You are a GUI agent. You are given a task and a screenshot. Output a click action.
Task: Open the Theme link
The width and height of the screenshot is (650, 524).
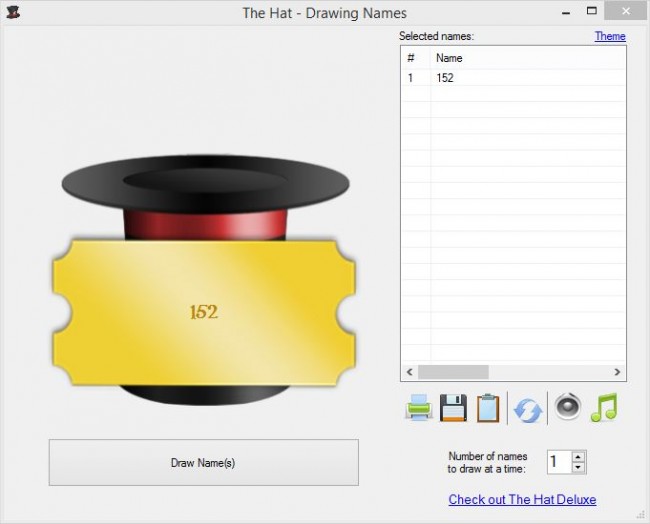click(x=609, y=36)
